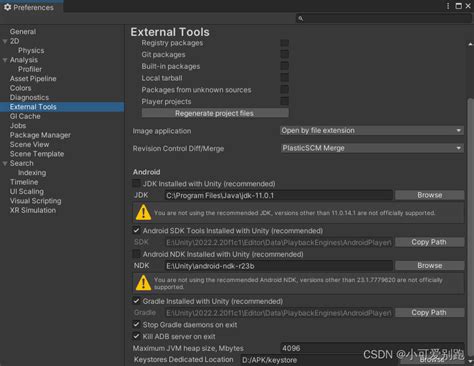
Task: Click the scrollbar up arrow
Action: pyautogui.click(x=470, y=44)
